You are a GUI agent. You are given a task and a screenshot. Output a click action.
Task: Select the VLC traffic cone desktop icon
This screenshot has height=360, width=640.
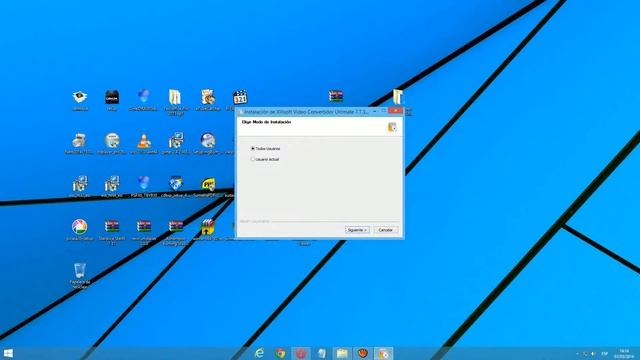[144, 141]
